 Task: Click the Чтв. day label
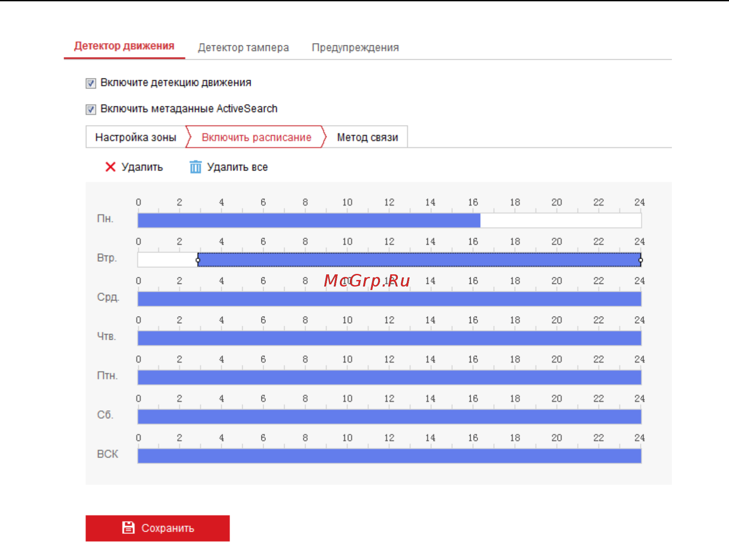pyautogui.click(x=106, y=336)
